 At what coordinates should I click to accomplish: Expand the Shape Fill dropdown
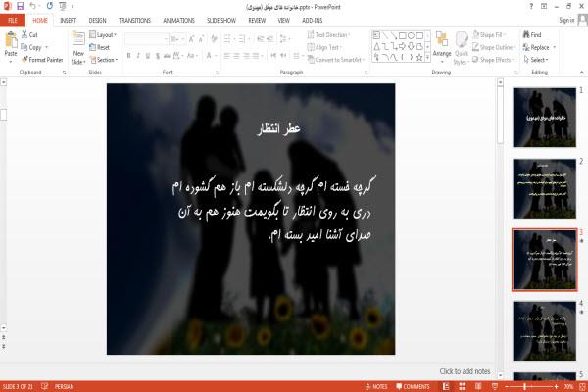tap(489, 35)
